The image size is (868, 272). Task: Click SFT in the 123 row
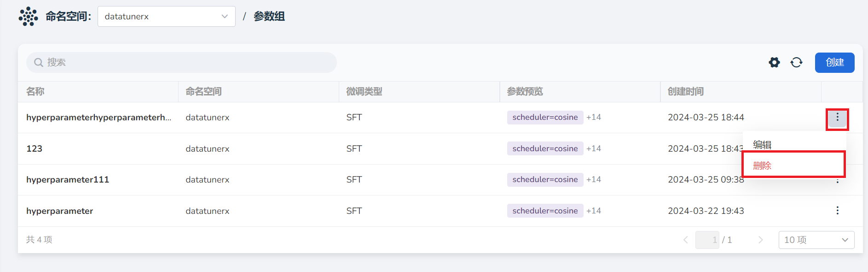click(354, 148)
